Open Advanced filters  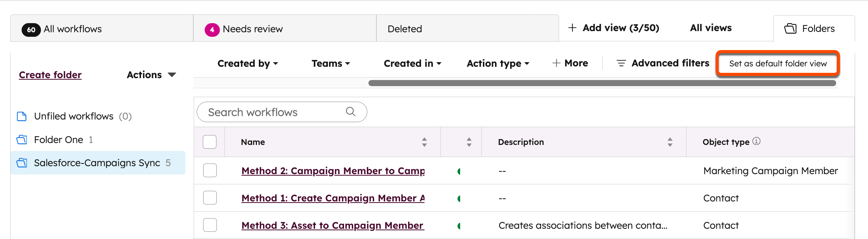[663, 63]
